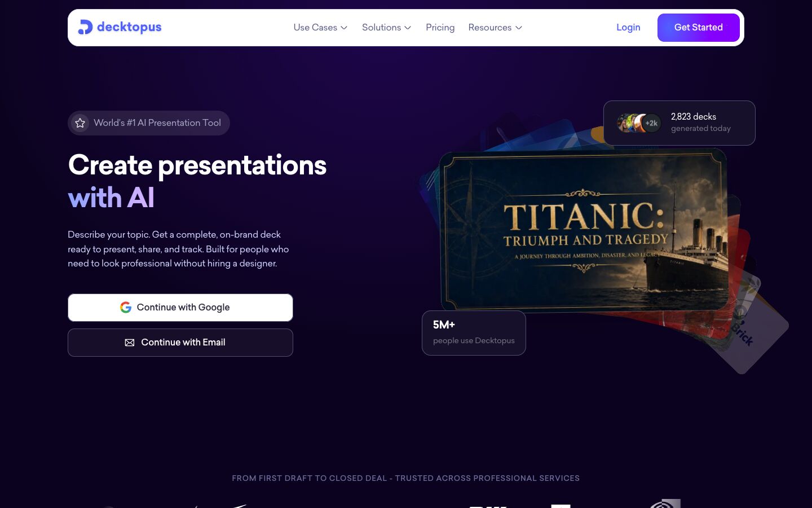812x508 pixels.
Task: Click the "with AI" heading text
Action: click(111, 198)
